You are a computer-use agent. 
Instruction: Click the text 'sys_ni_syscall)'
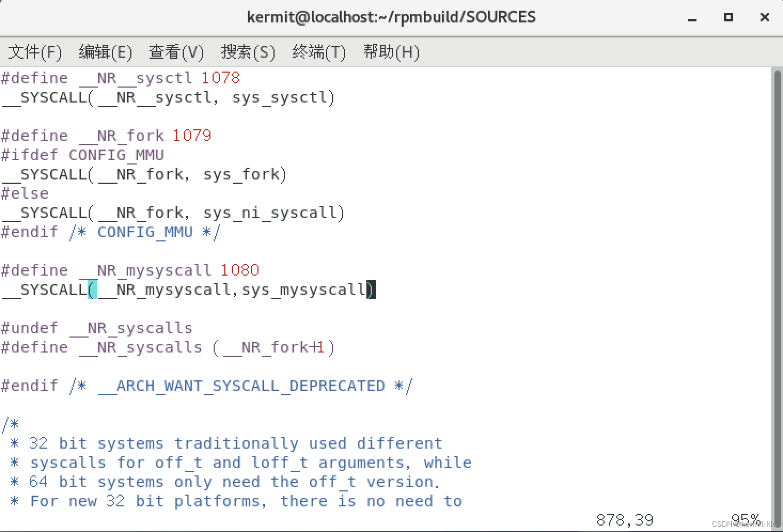click(274, 213)
